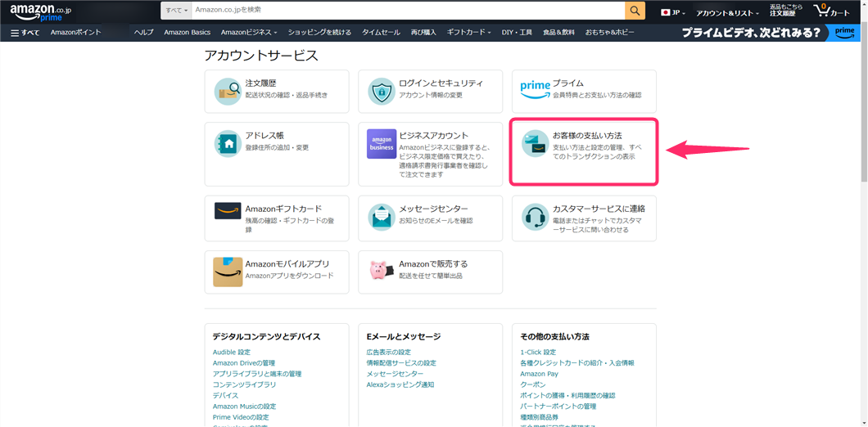Click the Alexaショッピング通知 link
868x427 pixels.
click(400, 385)
